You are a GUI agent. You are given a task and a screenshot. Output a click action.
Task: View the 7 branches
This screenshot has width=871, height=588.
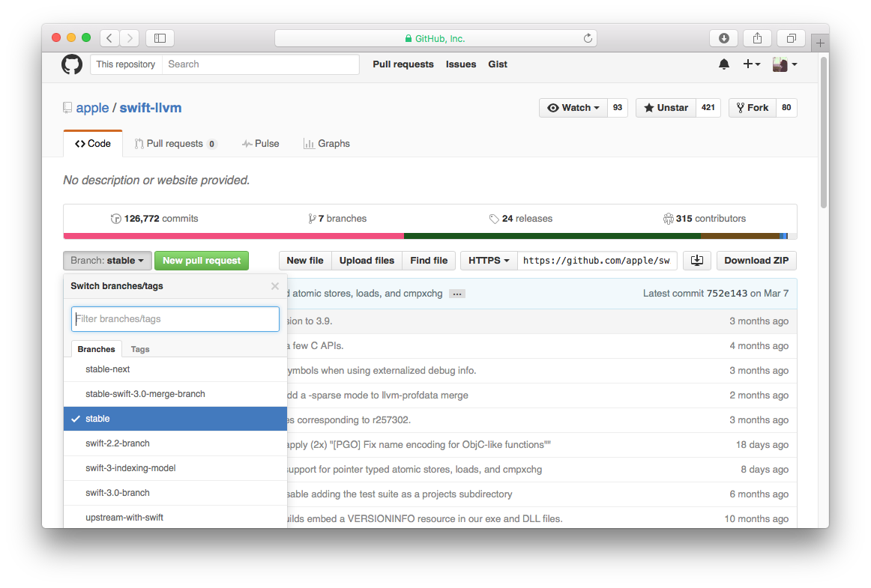tap(337, 219)
